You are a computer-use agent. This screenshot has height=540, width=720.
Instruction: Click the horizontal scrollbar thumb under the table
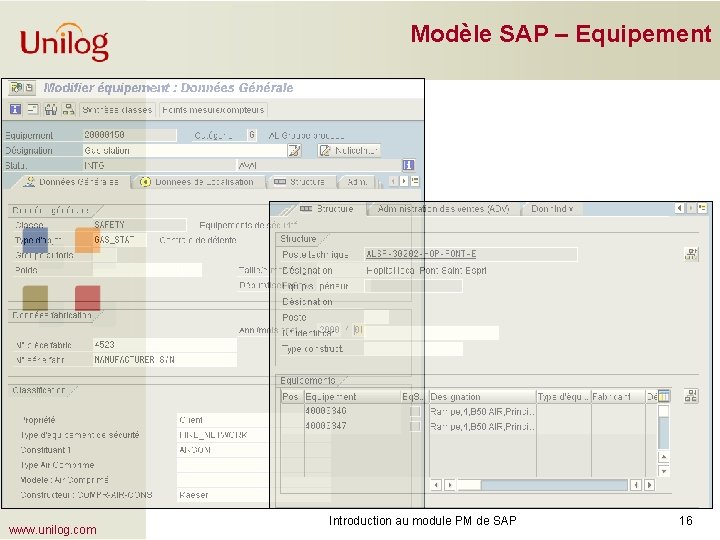pyautogui.click(x=469, y=485)
